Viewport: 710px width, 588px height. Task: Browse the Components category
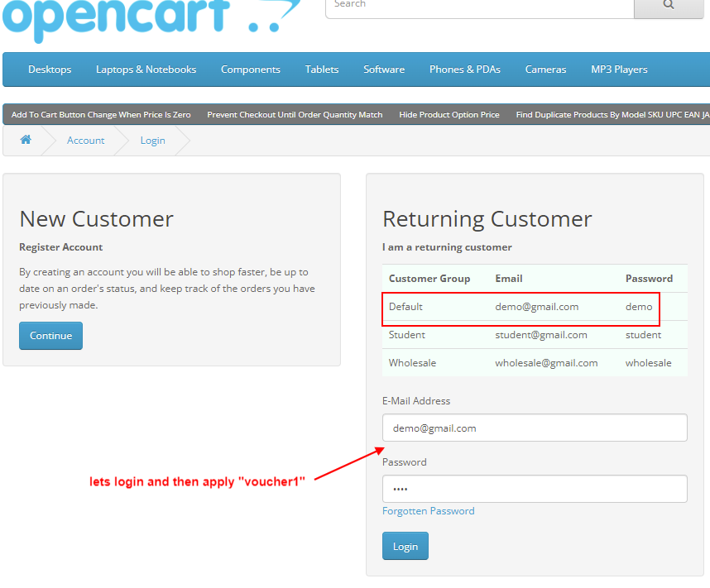click(x=250, y=69)
